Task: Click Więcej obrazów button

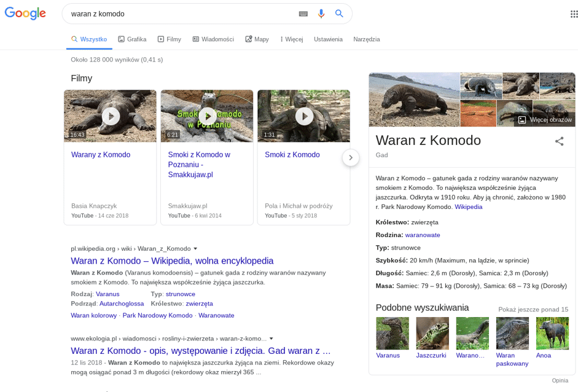Action: pyautogui.click(x=545, y=120)
